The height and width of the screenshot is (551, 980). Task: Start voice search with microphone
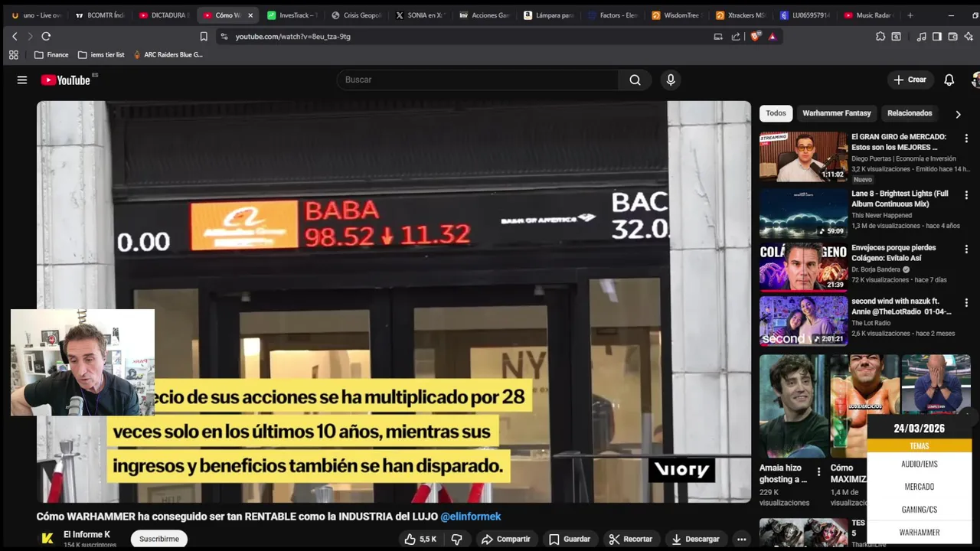[x=671, y=80]
